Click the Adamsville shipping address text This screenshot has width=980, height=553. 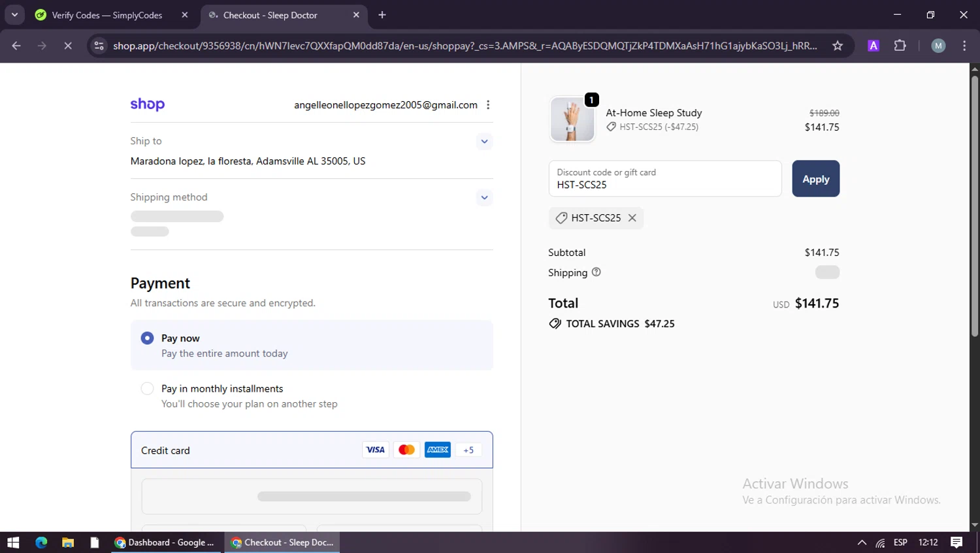click(x=248, y=161)
